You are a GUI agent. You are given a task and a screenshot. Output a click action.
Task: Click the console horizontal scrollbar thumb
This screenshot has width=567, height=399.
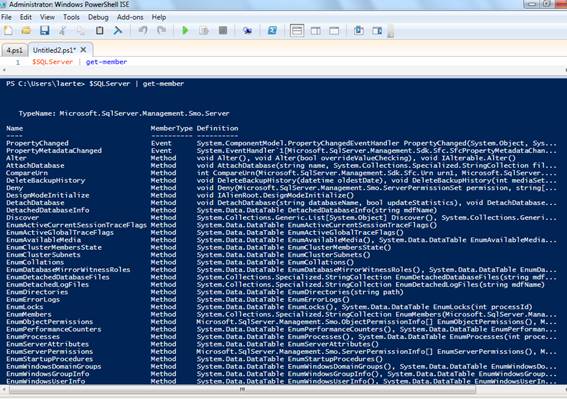tap(242, 389)
